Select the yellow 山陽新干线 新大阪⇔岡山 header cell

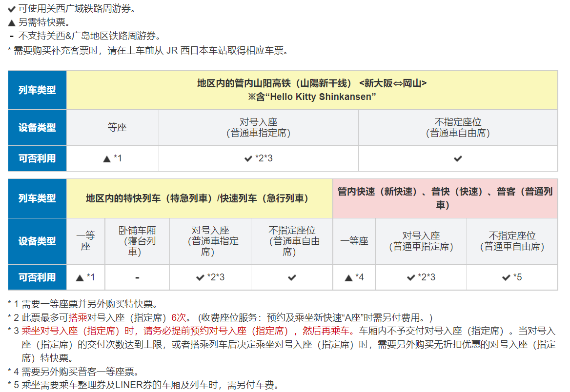312,90
